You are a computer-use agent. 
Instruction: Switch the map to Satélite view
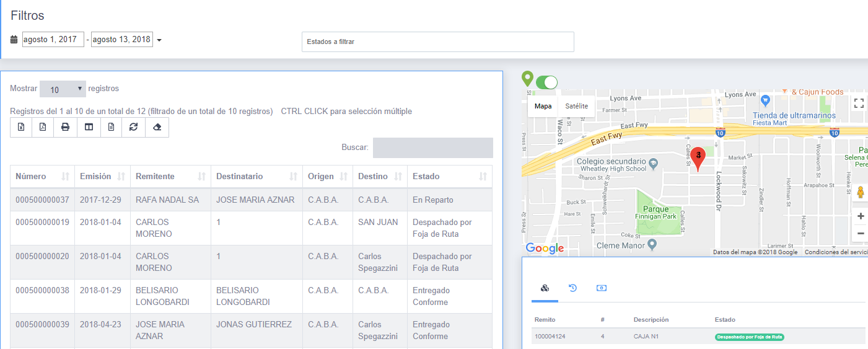pos(576,106)
